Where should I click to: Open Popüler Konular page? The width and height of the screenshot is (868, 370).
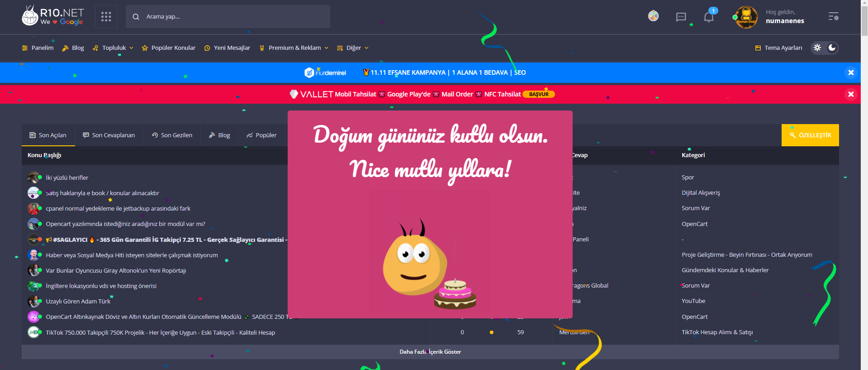point(169,48)
